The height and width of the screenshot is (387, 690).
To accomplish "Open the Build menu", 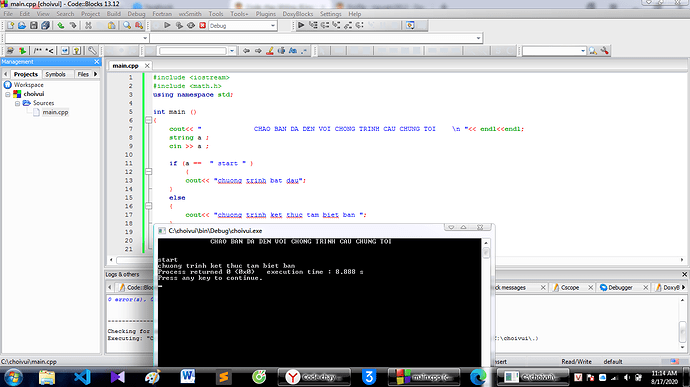I will click(x=114, y=14).
